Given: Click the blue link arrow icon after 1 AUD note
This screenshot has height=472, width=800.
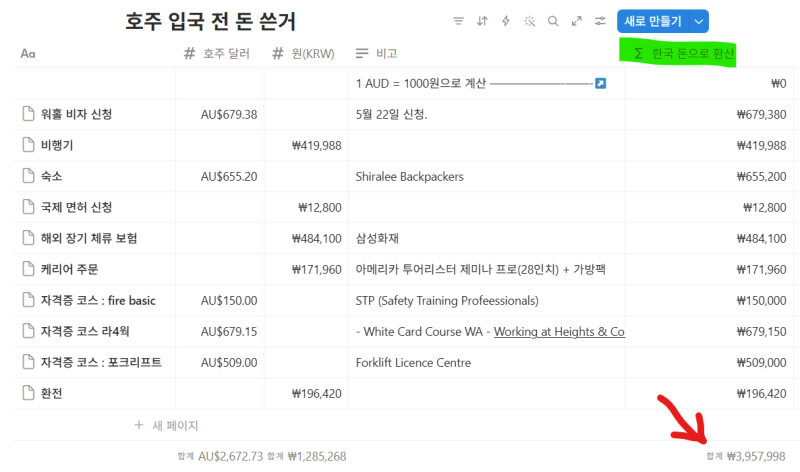Looking at the screenshot, I should click(601, 83).
